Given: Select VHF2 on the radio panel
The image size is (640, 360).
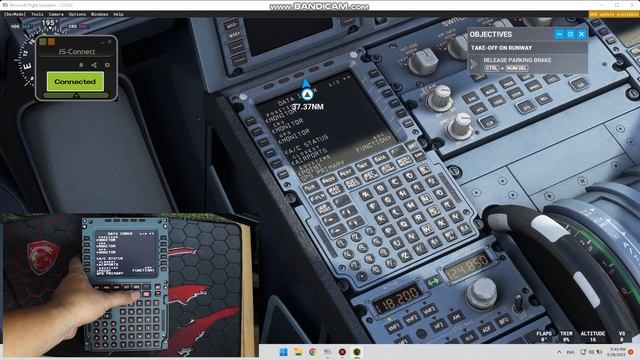Looking at the screenshot, I should (412, 318).
